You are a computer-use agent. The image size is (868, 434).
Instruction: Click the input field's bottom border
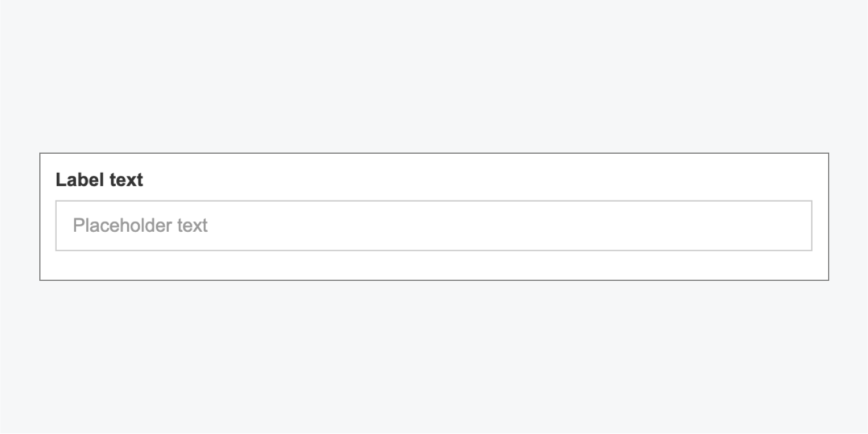434,250
